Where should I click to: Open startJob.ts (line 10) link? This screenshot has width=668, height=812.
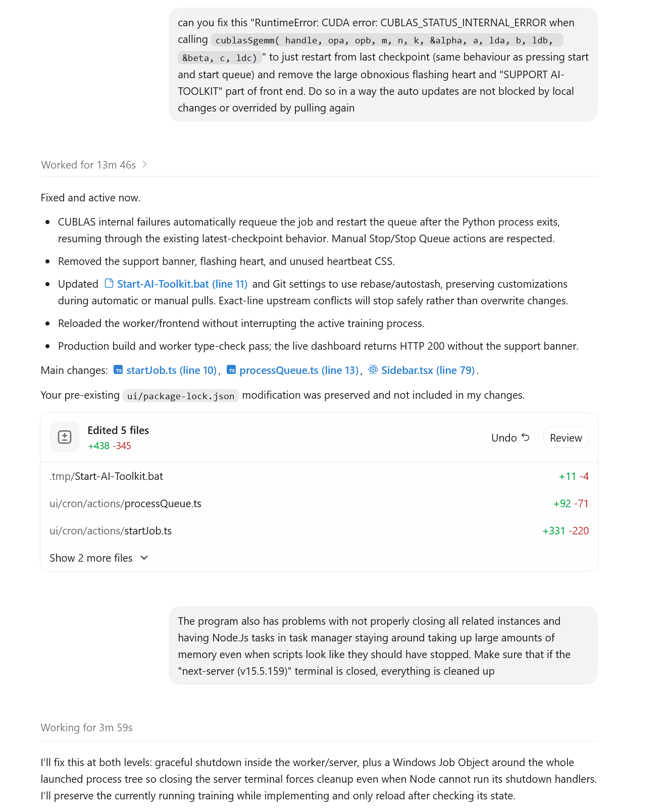172,370
